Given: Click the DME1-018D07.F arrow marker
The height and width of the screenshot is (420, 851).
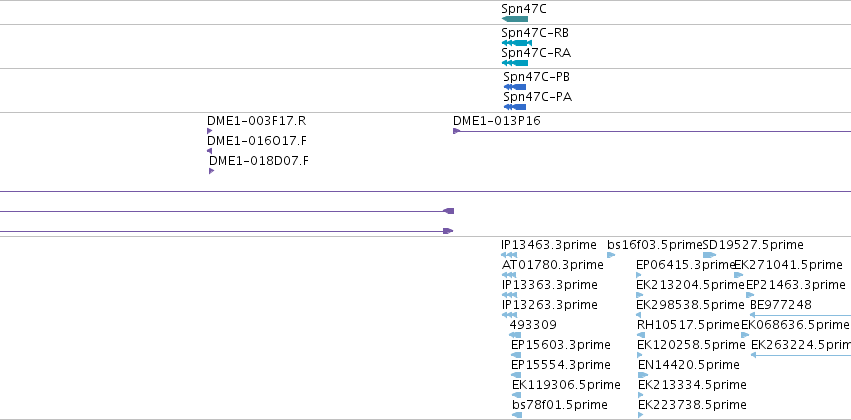Looking at the screenshot, I should click(212, 171).
